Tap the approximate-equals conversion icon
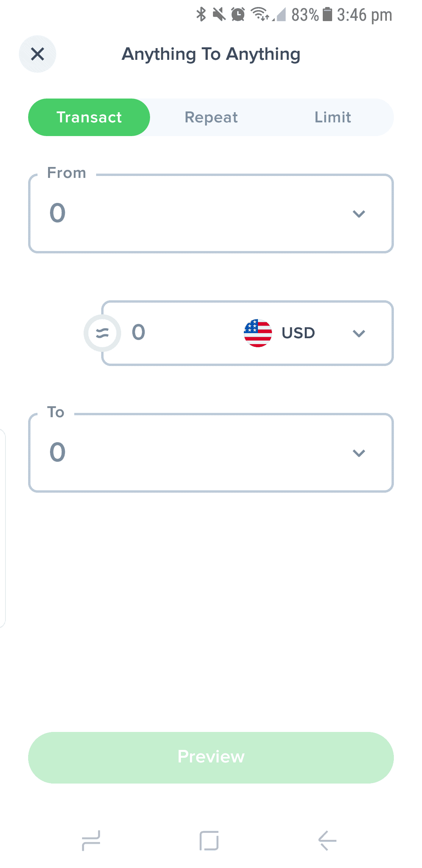This screenshot has height=868, width=422. pyautogui.click(x=102, y=333)
